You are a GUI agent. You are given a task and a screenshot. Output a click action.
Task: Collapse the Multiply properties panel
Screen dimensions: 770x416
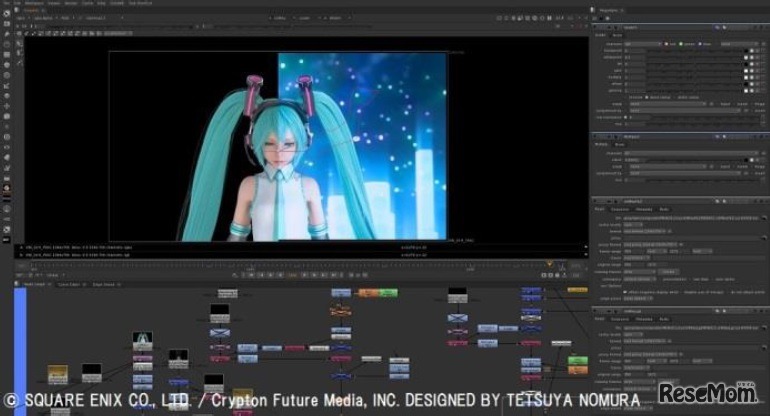click(595, 137)
